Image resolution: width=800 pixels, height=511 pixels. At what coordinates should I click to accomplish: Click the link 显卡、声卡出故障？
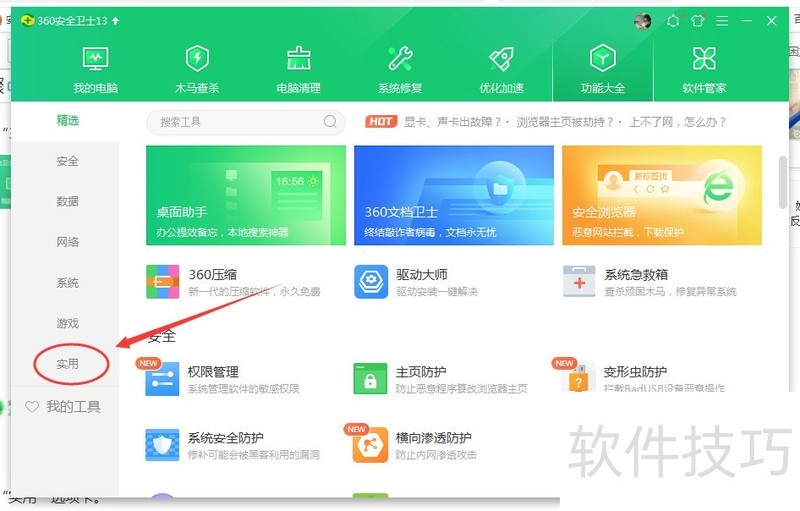[x=453, y=122]
